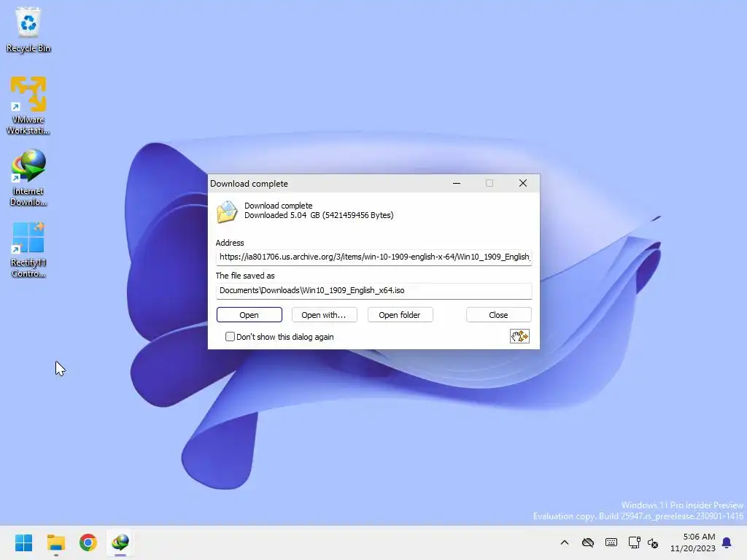Select the VMware Workstation desktop shortcut

28,106
